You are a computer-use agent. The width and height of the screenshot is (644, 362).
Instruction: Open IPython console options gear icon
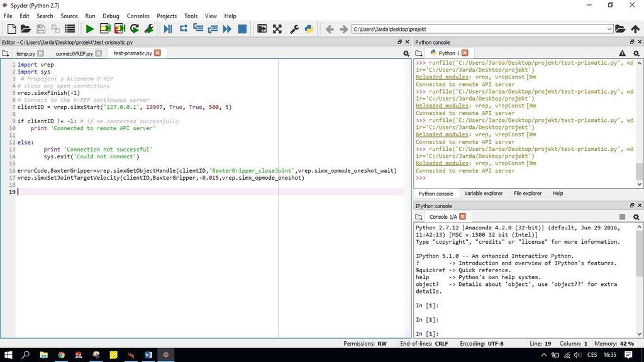[x=636, y=217]
